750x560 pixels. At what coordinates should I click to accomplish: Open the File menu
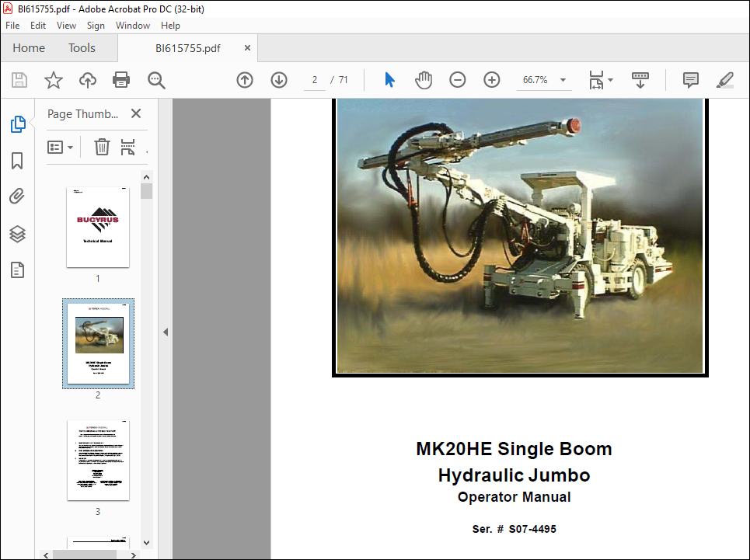(x=12, y=26)
